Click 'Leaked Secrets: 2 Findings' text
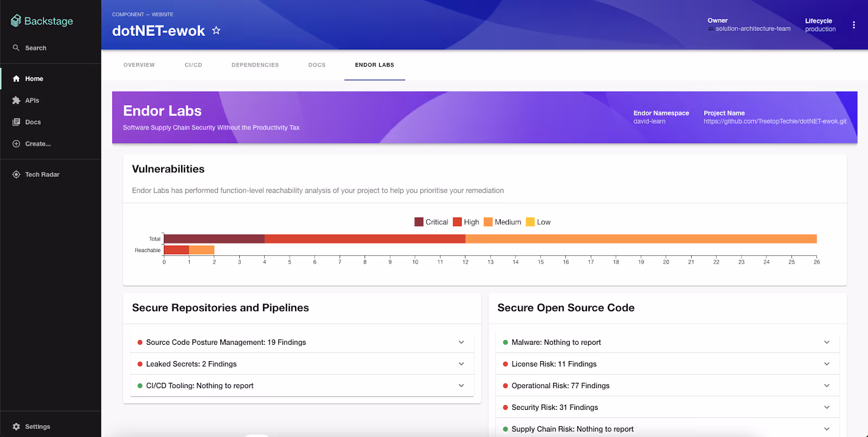The height and width of the screenshot is (437, 868). (191, 364)
